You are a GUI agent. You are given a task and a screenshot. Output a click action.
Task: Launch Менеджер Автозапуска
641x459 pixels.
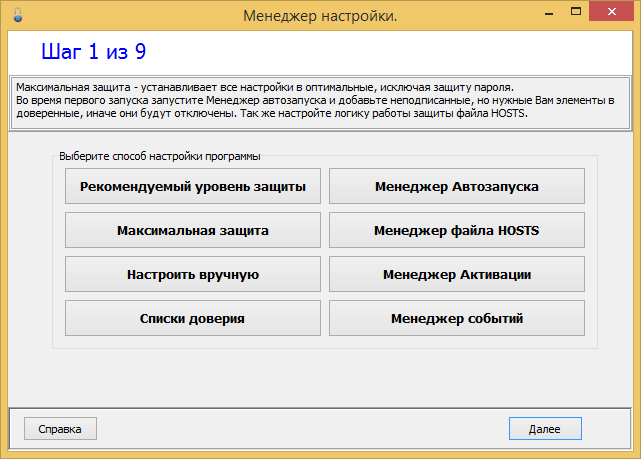pyautogui.click(x=457, y=186)
